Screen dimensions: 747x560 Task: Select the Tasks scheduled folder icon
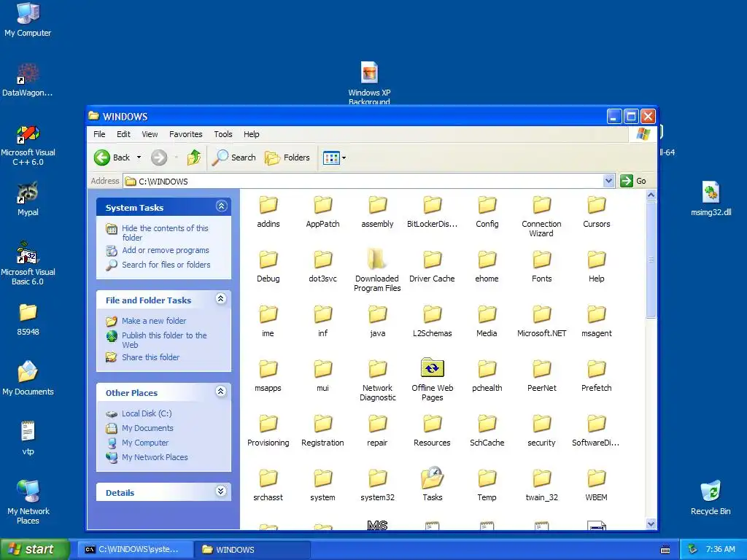point(432,484)
